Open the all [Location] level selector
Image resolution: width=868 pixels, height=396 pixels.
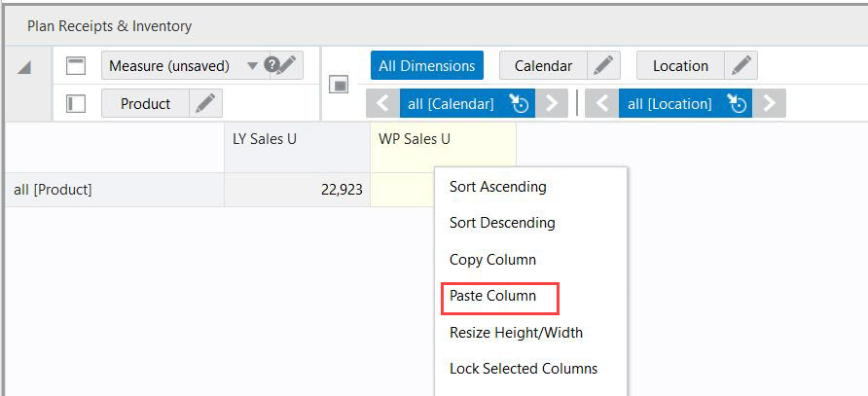tap(739, 103)
